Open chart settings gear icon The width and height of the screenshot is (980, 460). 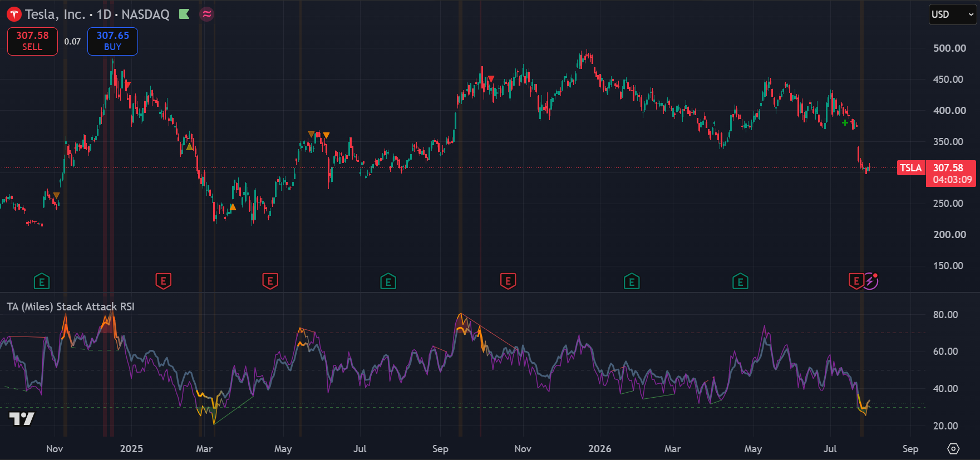point(953,448)
